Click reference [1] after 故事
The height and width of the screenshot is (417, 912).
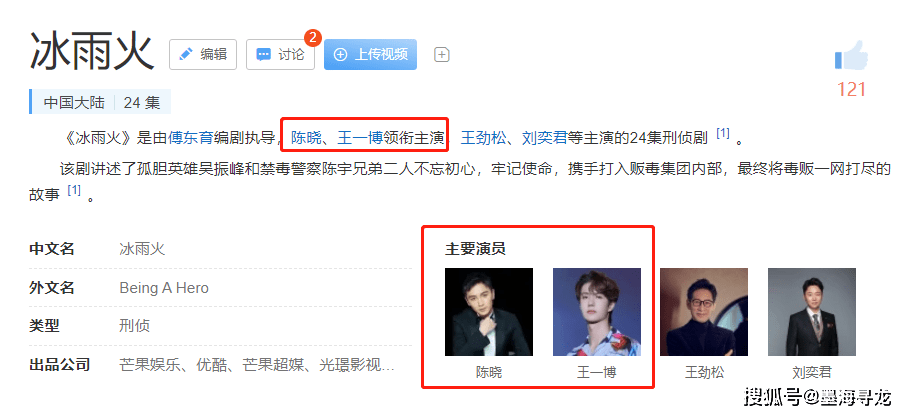click(x=74, y=190)
